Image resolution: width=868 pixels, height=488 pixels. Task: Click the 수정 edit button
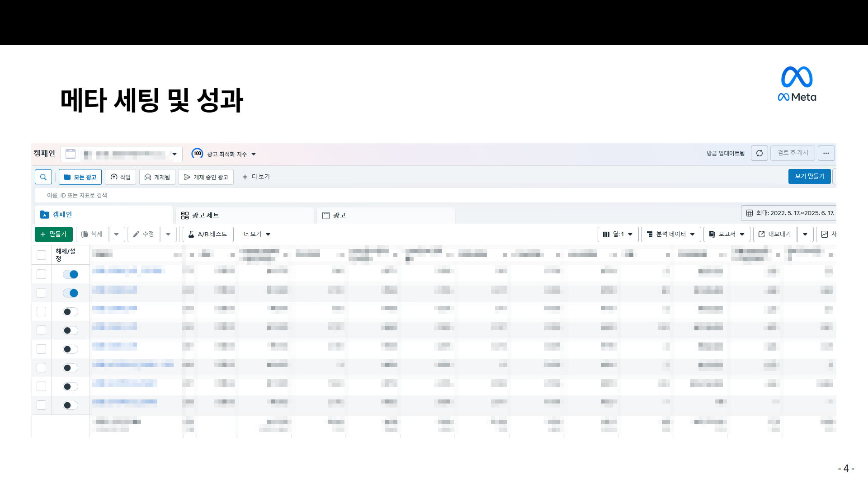144,234
